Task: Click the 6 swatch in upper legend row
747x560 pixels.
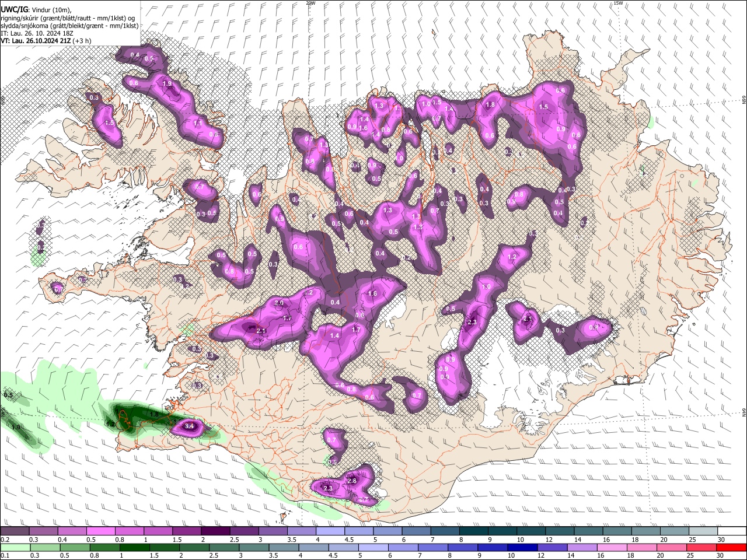Action: click(416, 531)
